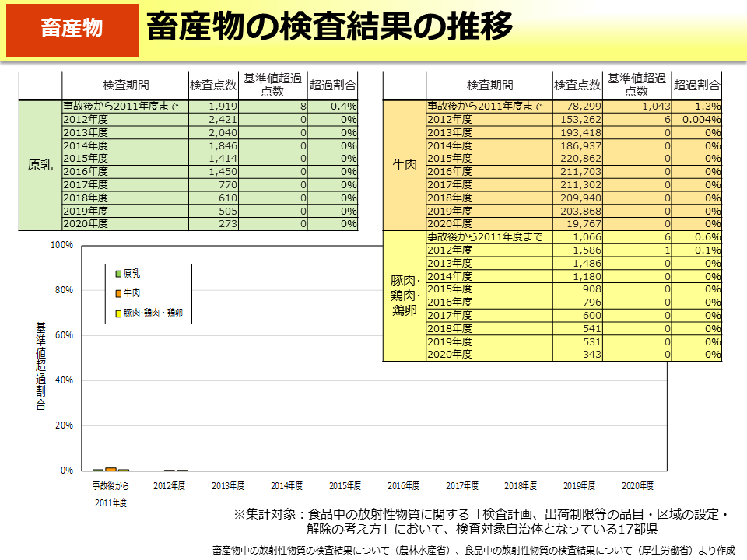This screenshot has width=747, height=560.
Task: Select the 牛肉 row header cell
Action: pos(404,165)
